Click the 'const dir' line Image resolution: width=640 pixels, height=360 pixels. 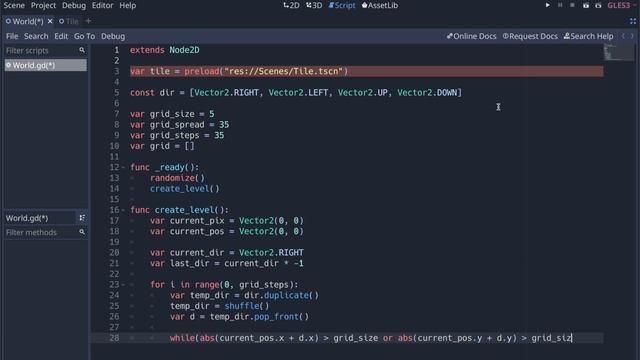point(296,93)
